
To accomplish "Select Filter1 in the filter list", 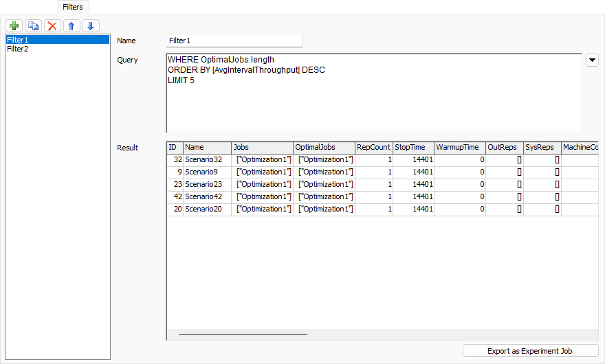I will click(x=57, y=40).
